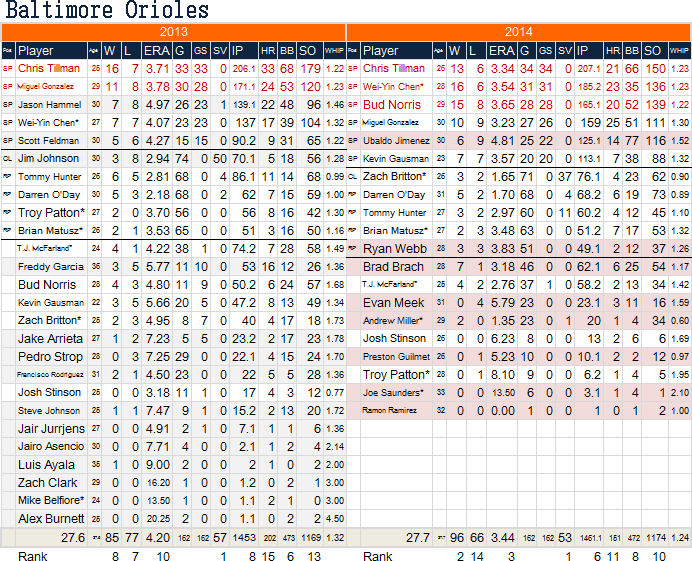Click Jim Johnson's 50 saves cell

(x=220, y=158)
